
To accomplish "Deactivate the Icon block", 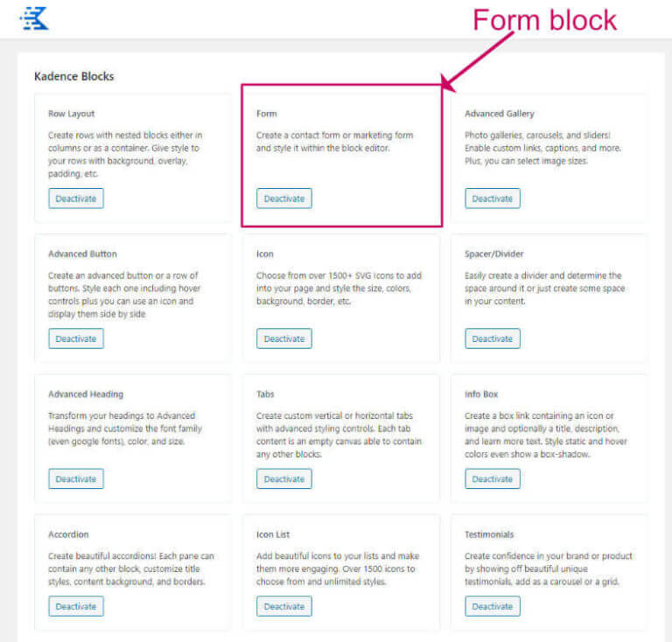I will (x=284, y=338).
